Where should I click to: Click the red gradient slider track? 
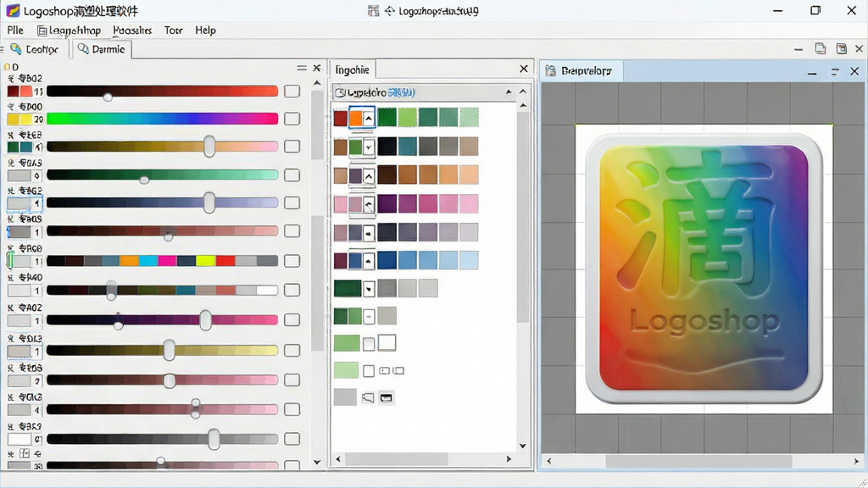pyautogui.click(x=162, y=91)
